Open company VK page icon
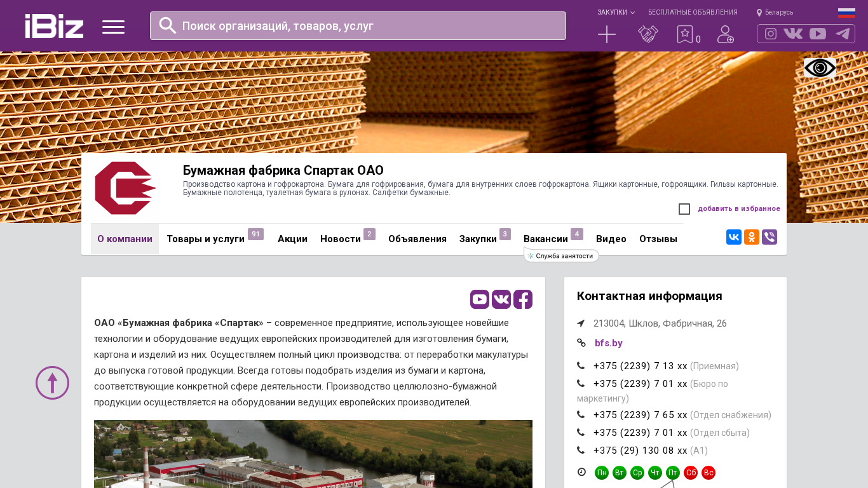The width and height of the screenshot is (868, 488). (501, 299)
